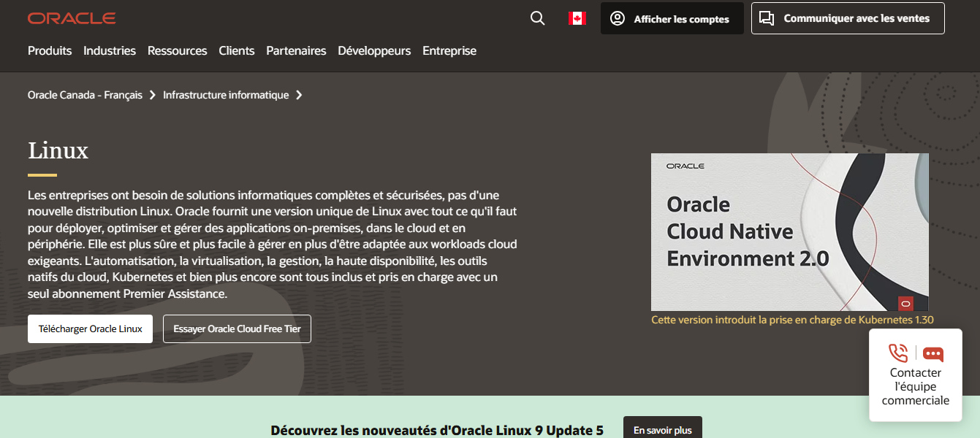Screen dimensions: 980x438
Task: Click the red Oracle icon on the banner image
Action: 906,301
